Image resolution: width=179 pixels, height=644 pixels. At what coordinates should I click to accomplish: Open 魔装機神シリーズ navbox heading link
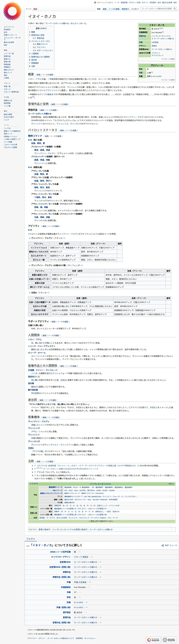point(55,487)
